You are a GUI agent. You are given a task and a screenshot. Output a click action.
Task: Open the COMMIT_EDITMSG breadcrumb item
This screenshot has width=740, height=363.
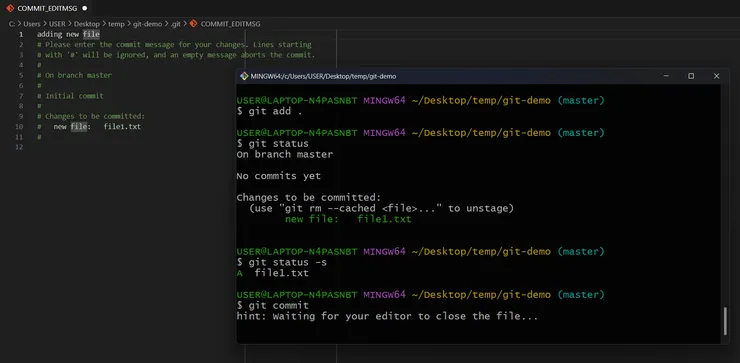[x=230, y=24]
